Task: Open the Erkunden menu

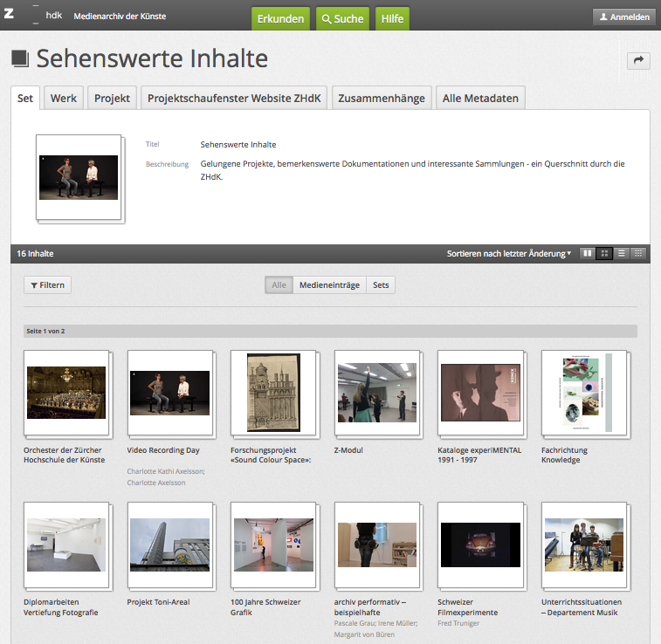Action: [280, 18]
